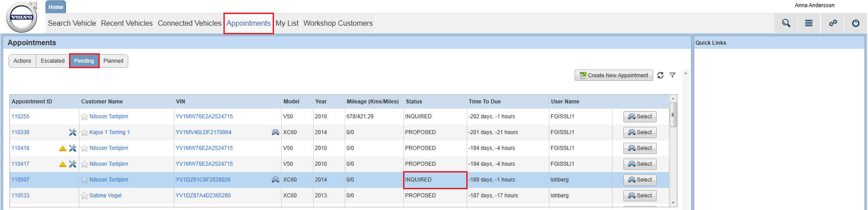Click the power logout icon
The image size is (868, 210).
pyautogui.click(x=855, y=23)
